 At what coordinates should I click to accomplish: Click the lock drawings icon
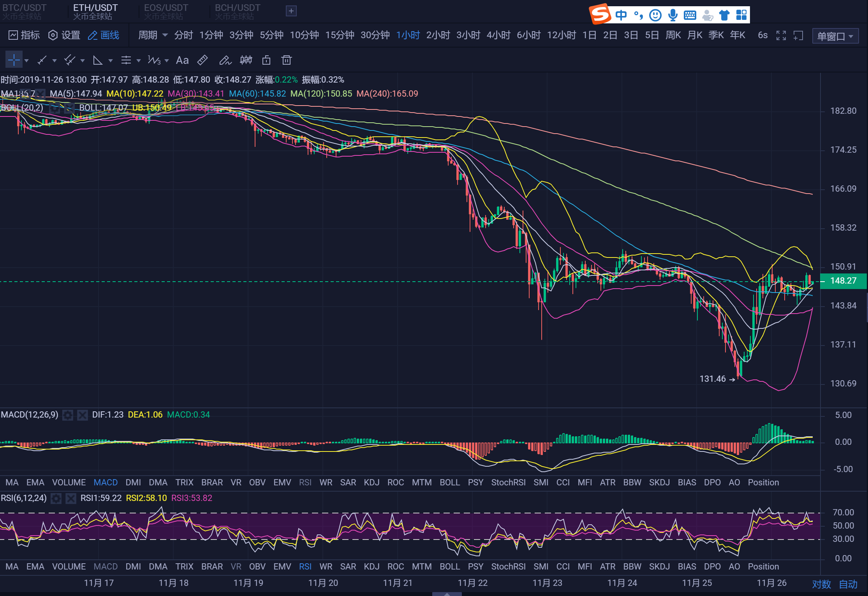point(266,60)
